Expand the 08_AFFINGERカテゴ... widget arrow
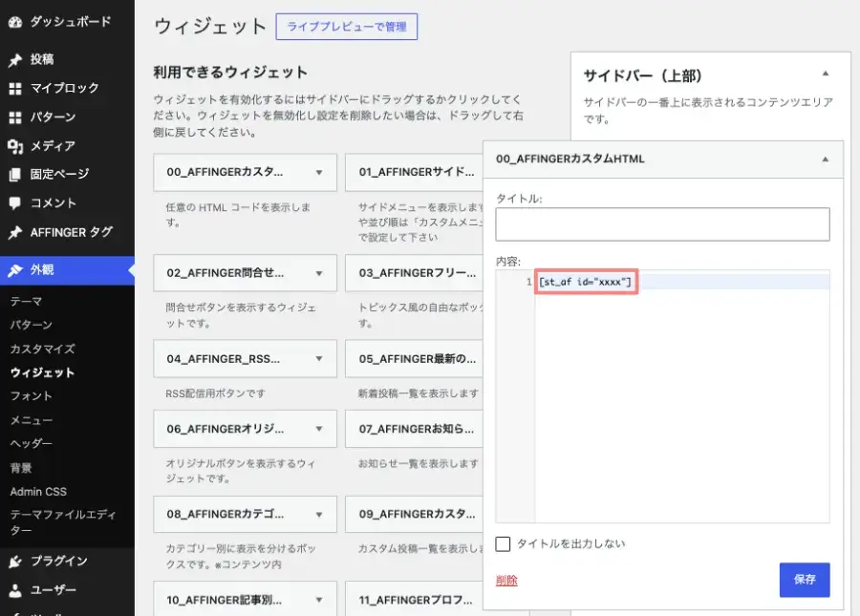The width and height of the screenshot is (860, 616). tap(318, 515)
